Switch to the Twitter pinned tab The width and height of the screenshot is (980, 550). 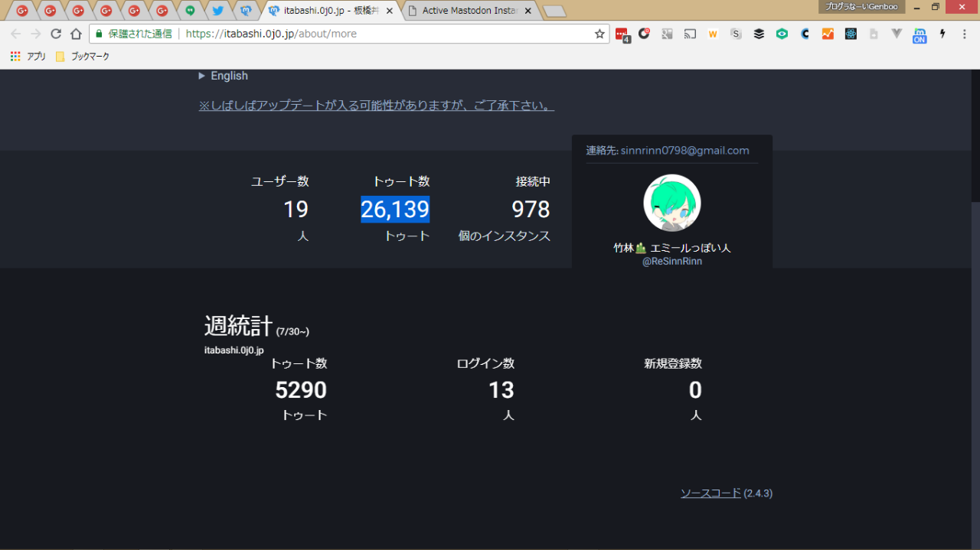218,11
